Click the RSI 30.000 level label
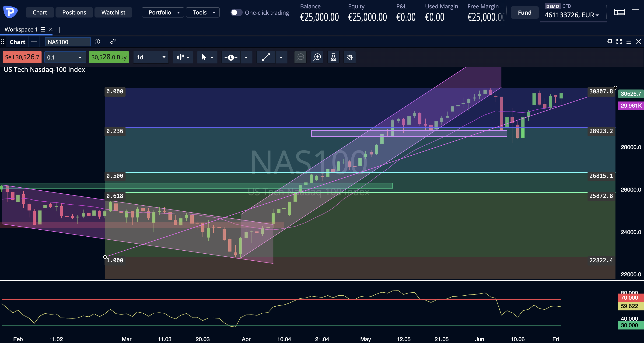 click(x=631, y=325)
